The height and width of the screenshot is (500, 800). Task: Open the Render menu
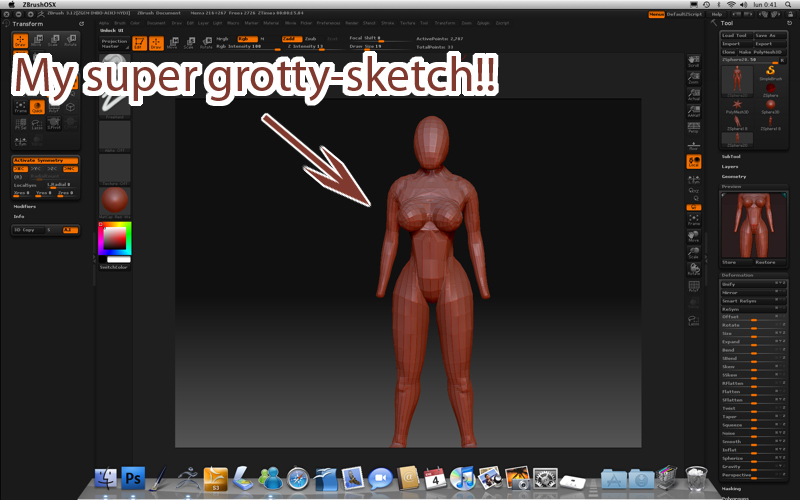pos(352,23)
